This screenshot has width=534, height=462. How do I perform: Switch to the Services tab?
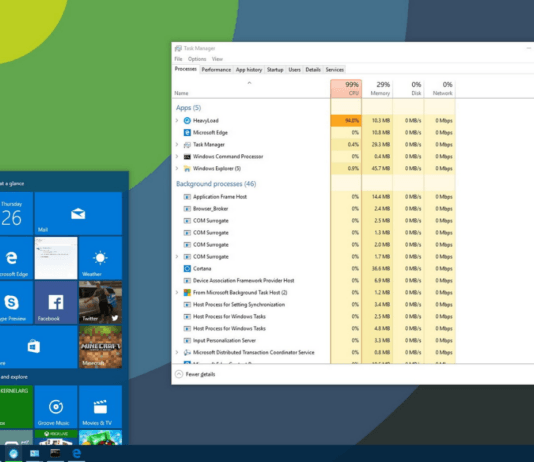pos(335,69)
